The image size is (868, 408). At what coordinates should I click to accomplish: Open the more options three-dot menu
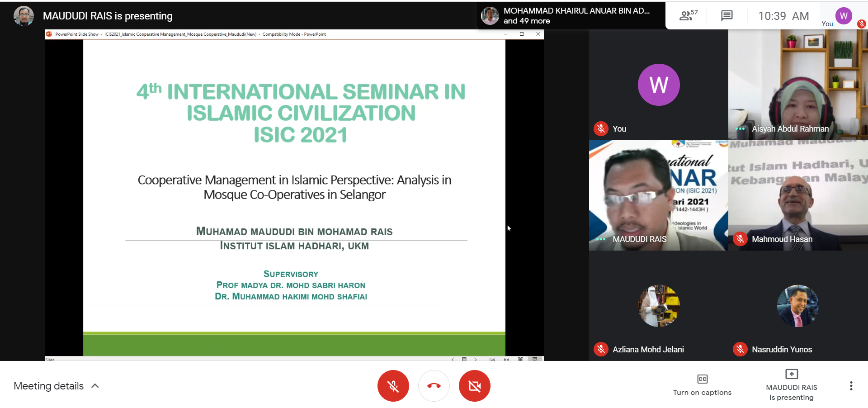851,386
